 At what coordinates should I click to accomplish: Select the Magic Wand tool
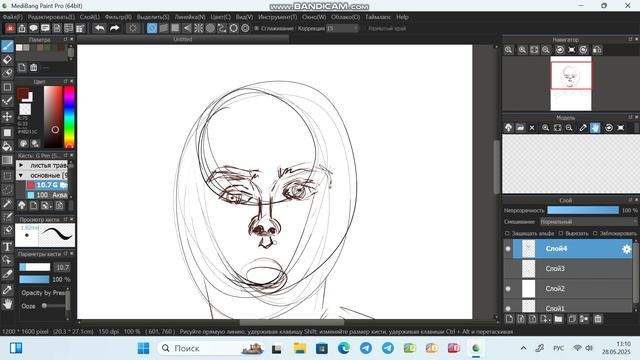tap(7, 204)
